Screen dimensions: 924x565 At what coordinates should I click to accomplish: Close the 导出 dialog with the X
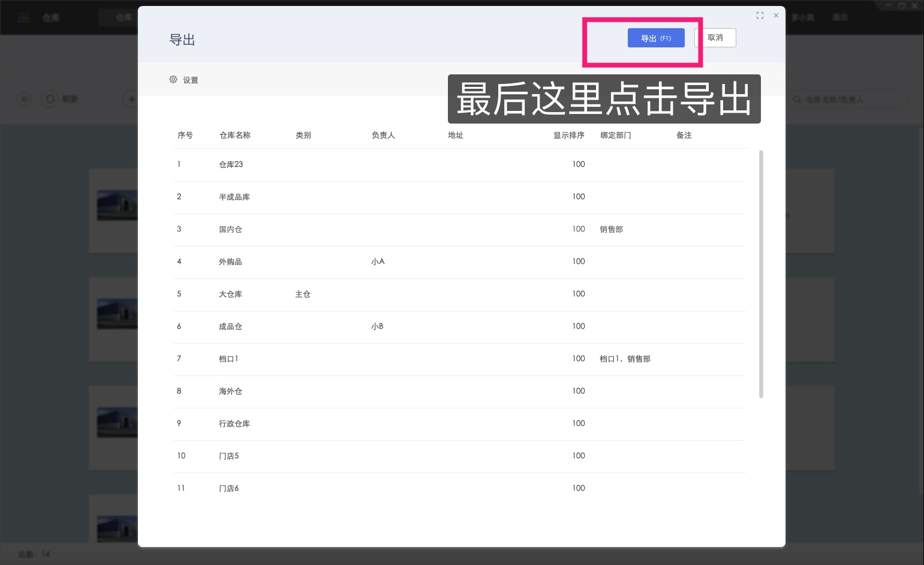click(x=776, y=15)
